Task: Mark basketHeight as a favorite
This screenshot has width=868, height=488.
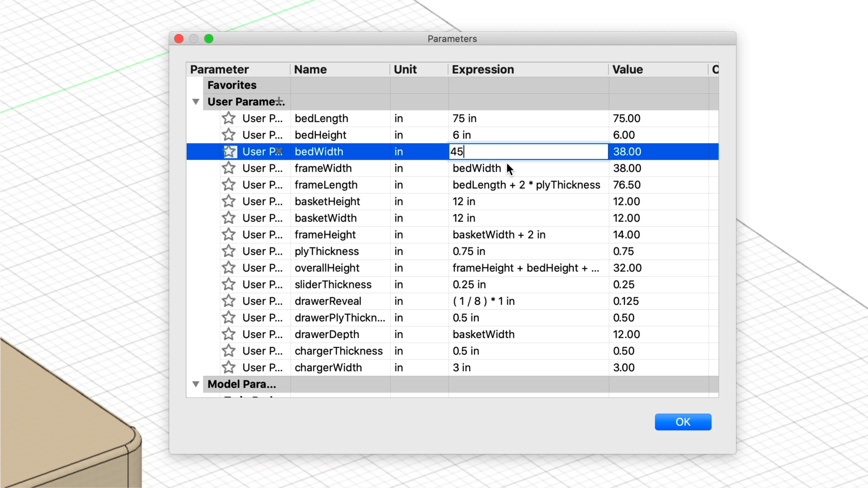Action: point(229,201)
